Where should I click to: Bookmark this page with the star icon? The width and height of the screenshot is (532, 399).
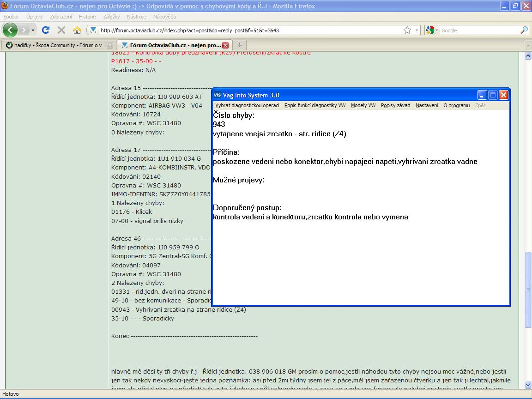pos(407,30)
